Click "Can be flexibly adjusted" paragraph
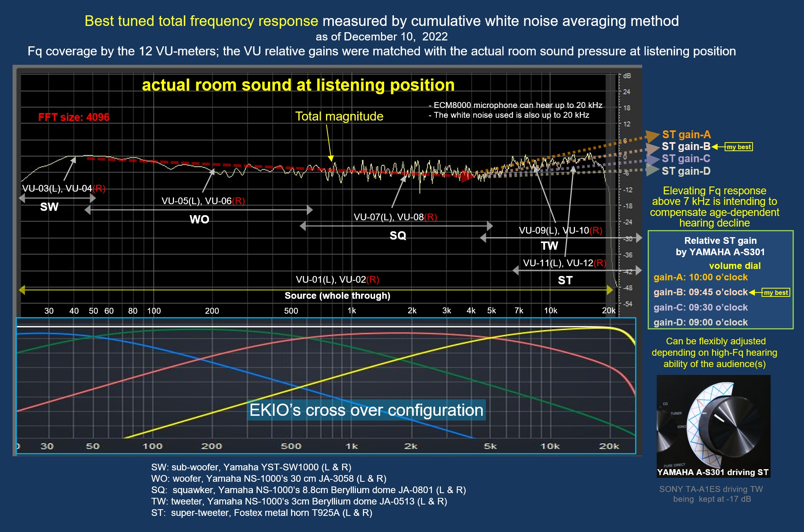This screenshot has width=804, height=532. click(714, 353)
